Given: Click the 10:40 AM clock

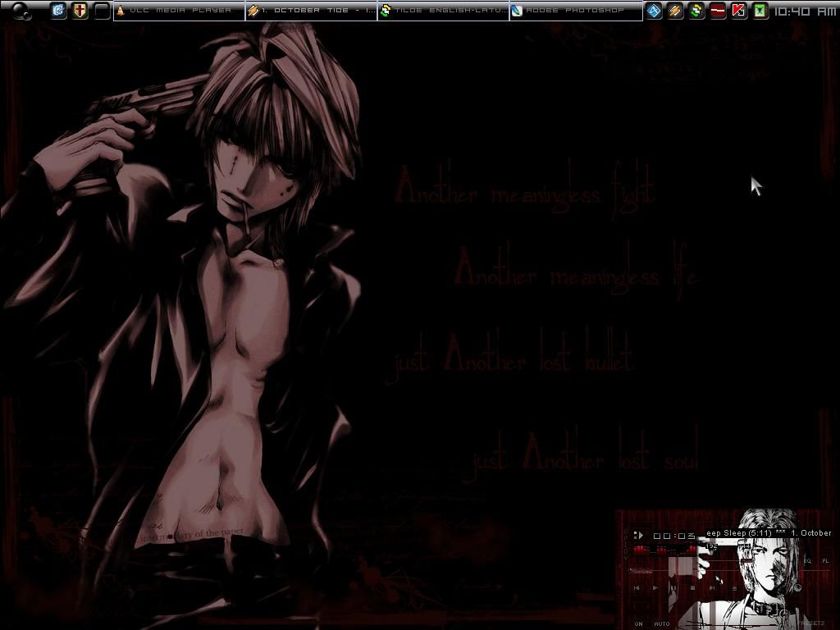Looking at the screenshot, I should point(806,11).
